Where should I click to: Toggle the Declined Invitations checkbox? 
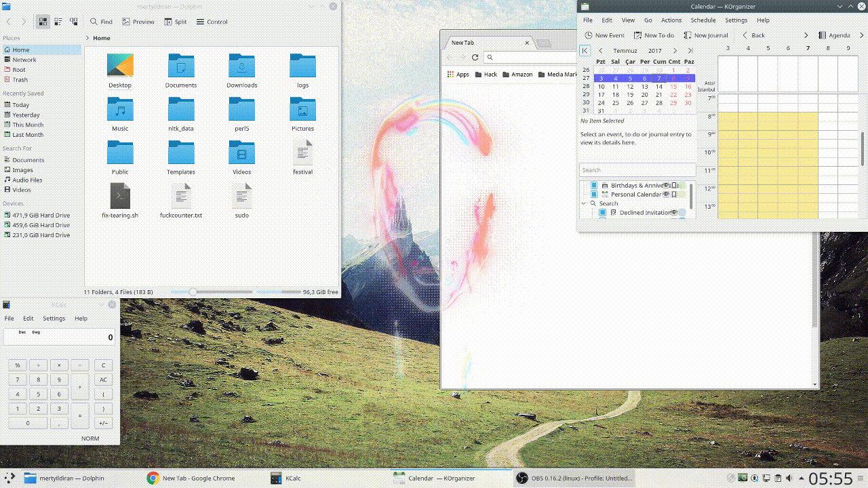click(x=602, y=213)
